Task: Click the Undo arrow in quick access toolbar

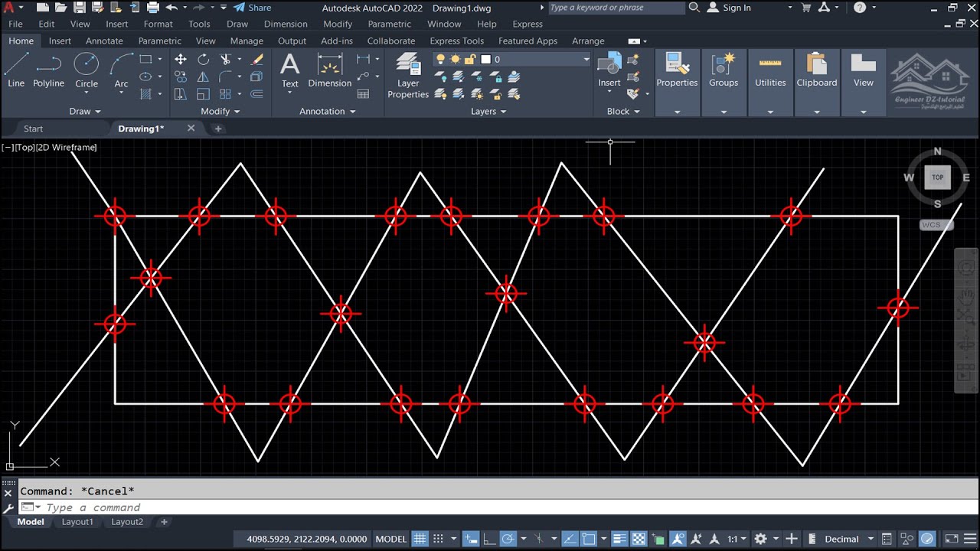Action: 171,8
